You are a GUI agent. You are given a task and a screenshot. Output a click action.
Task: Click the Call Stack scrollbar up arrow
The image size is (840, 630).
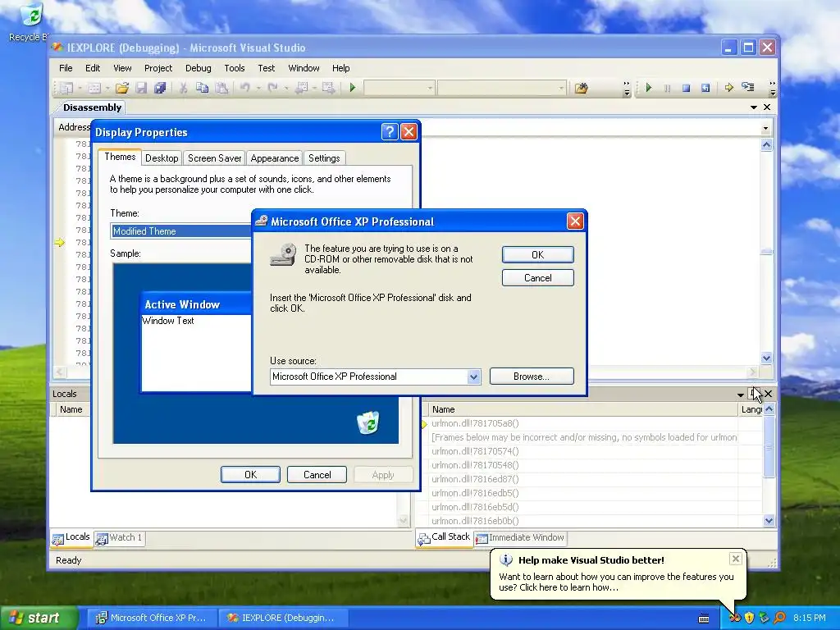(x=769, y=409)
